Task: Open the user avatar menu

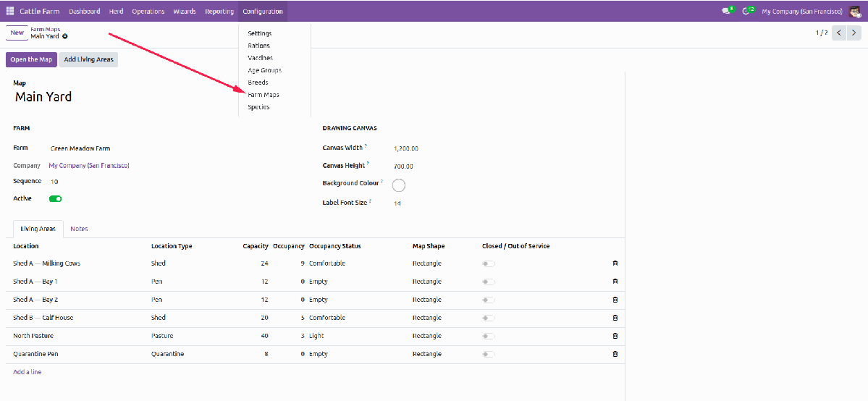Action: coord(855,11)
